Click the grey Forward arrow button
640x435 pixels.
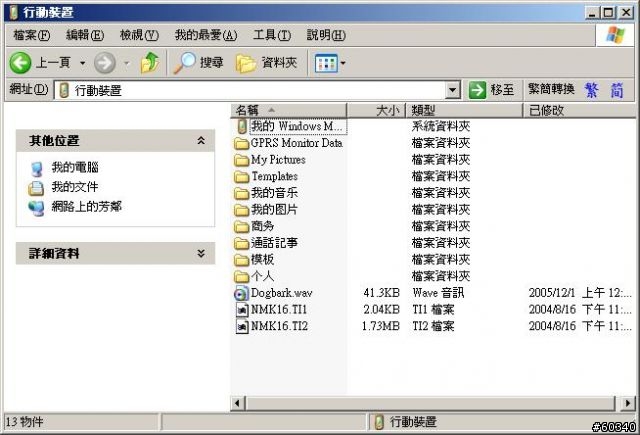[104, 63]
